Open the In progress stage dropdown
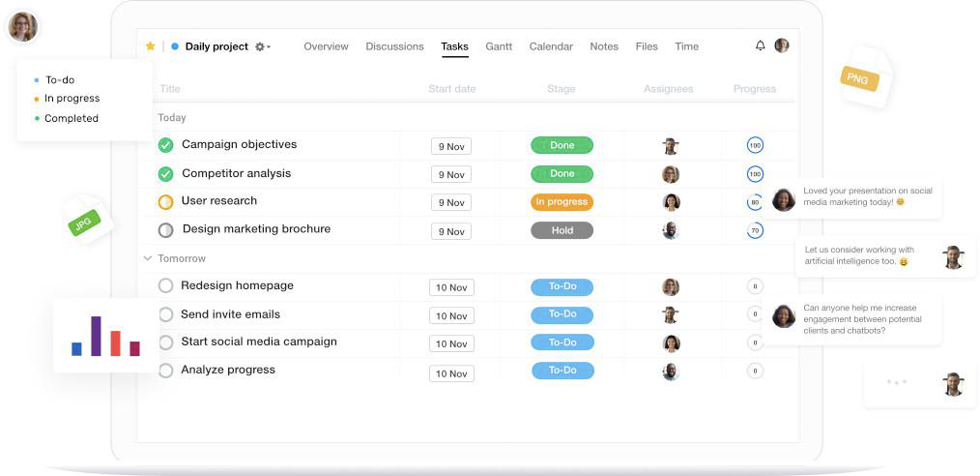This screenshot has height=476, width=980. 562,202
